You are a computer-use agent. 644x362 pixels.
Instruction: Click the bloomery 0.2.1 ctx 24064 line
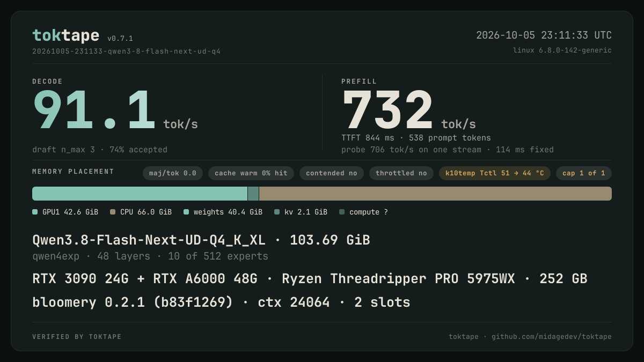[x=221, y=302]
